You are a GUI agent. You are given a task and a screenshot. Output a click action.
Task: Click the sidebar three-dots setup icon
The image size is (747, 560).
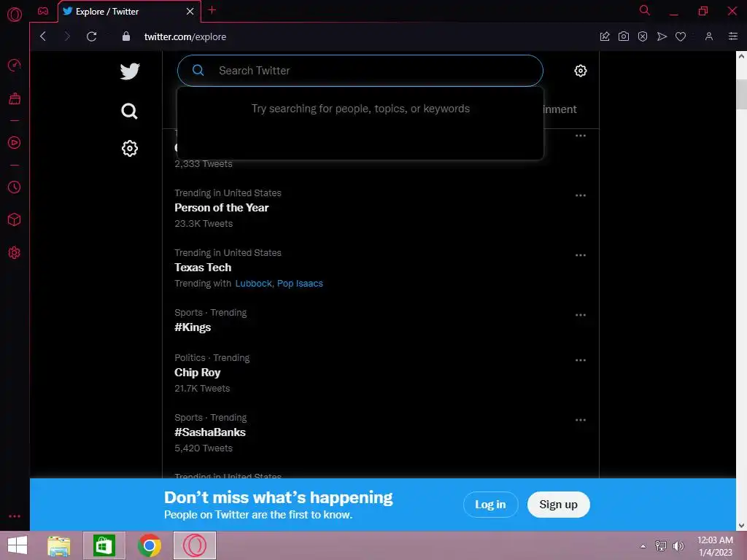15,516
